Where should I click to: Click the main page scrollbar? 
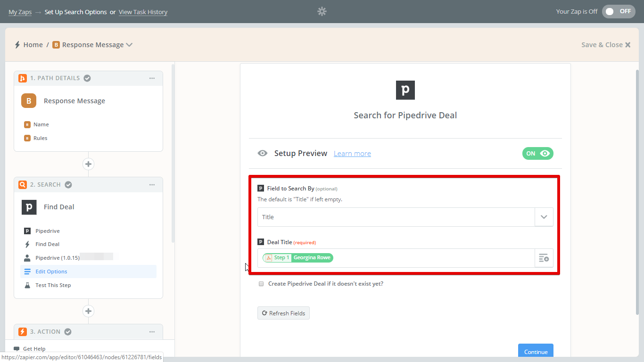[638, 192]
